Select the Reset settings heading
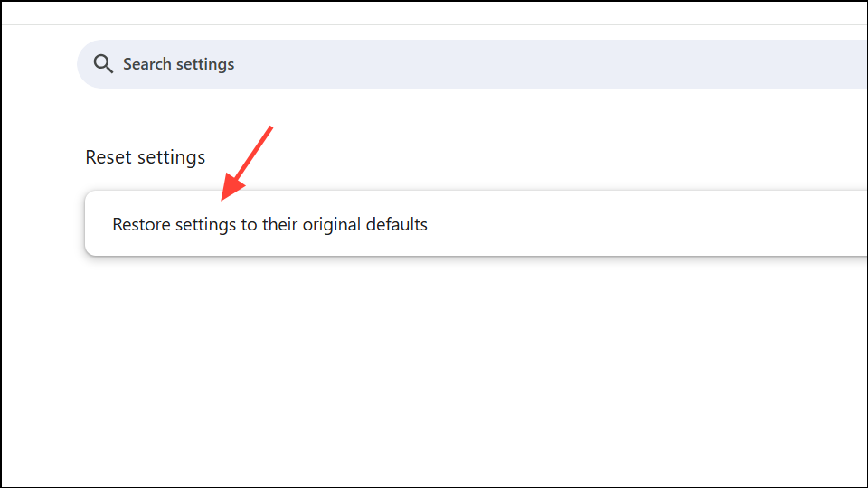The image size is (868, 488). pyautogui.click(x=145, y=157)
